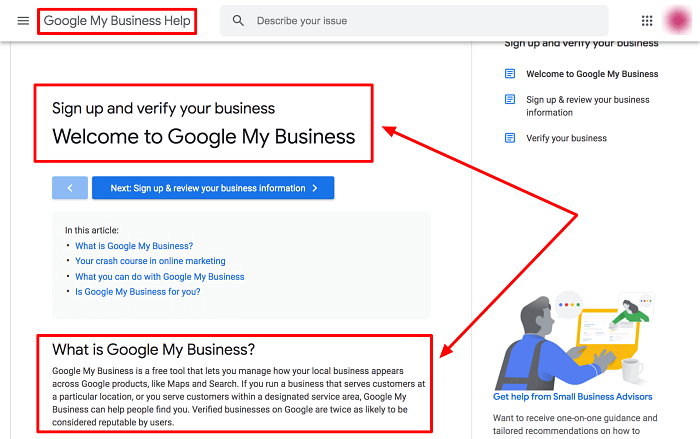Viewport: 700px width, 439px height.
Task: Open Get help from Small Business Advisors link
Action: [572, 397]
